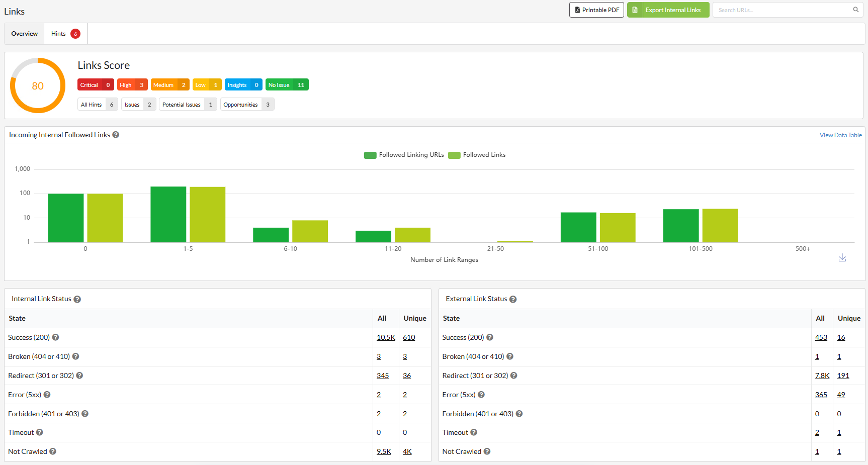Click the Printable PDF button
868x465 pixels.
(596, 10)
